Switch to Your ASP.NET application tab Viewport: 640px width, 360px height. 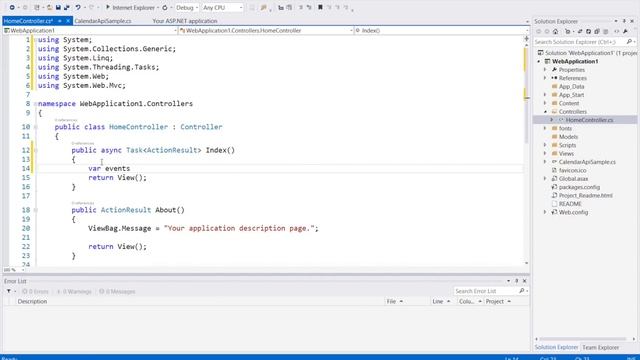(185, 21)
